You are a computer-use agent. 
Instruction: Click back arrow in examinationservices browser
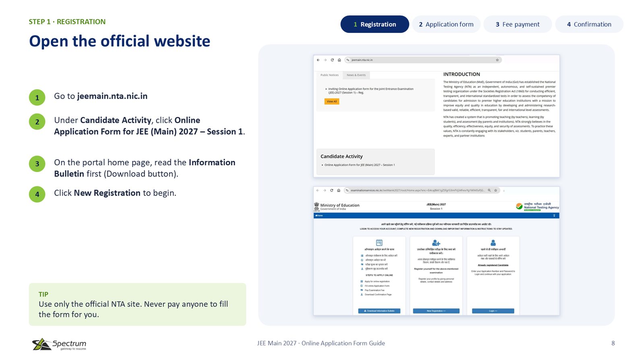click(318, 190)
